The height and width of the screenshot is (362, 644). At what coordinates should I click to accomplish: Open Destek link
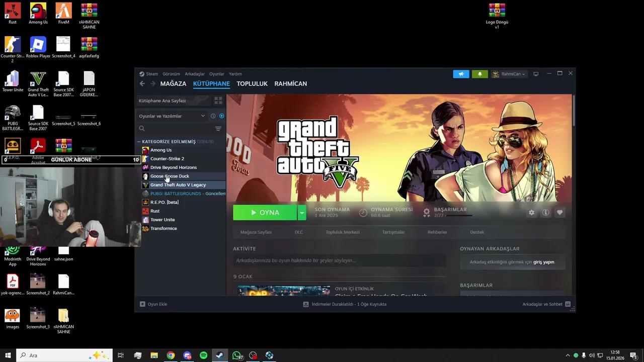coord(477,232)
